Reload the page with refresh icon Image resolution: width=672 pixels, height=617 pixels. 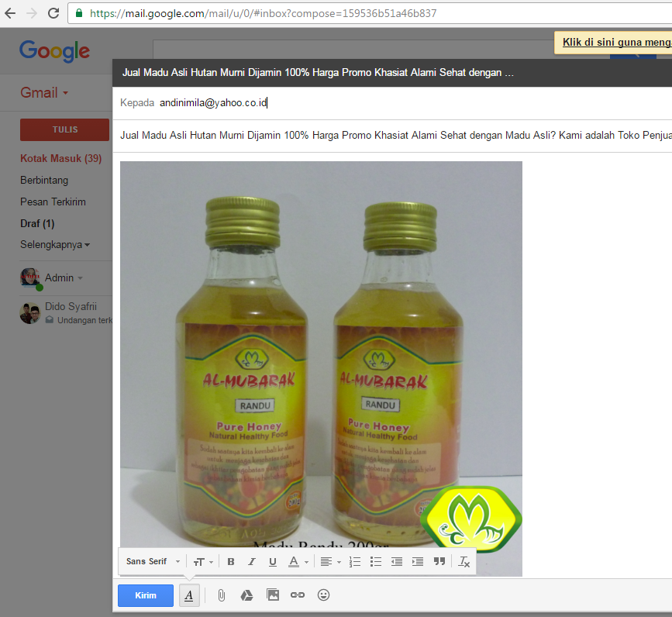pos(53,13)
